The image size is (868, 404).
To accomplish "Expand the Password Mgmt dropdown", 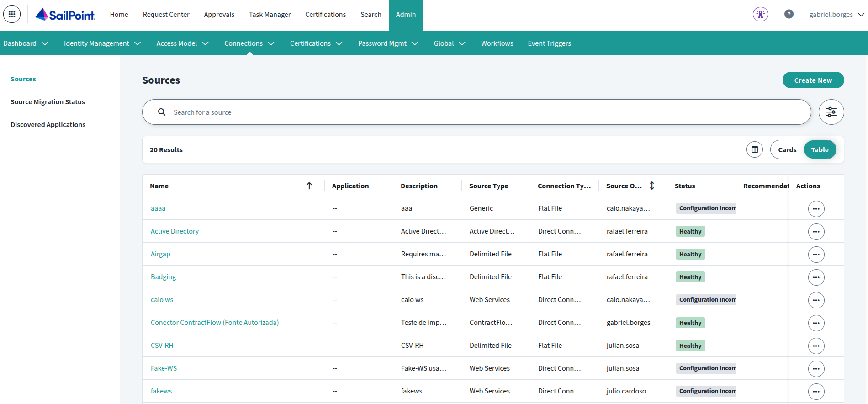I will coord(387,43).
